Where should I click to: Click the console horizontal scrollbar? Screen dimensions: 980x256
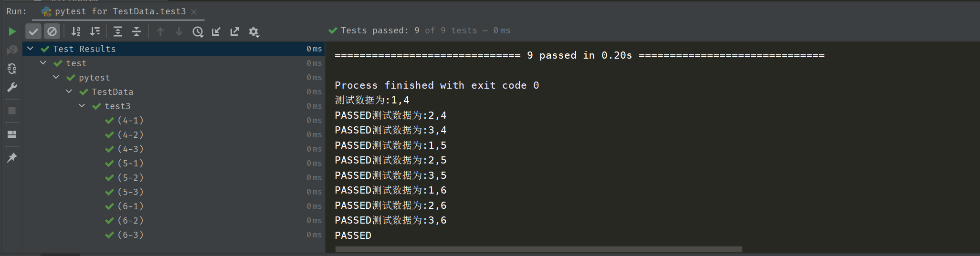(x=538, y=249)
